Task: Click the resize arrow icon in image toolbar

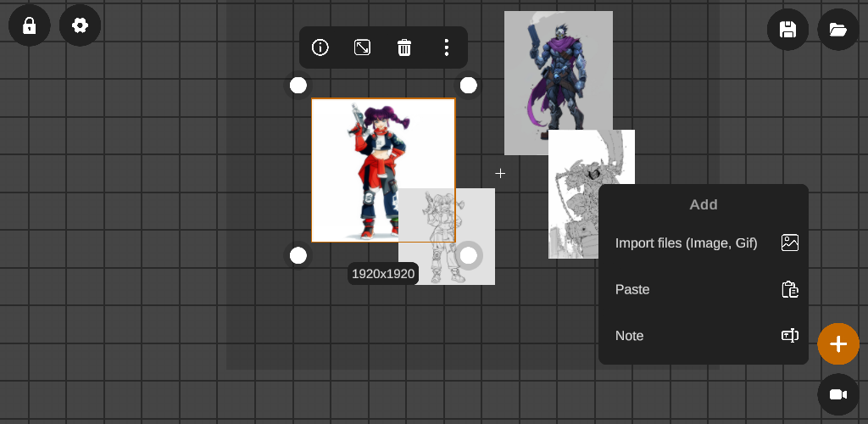Action: tap(362, 47)
